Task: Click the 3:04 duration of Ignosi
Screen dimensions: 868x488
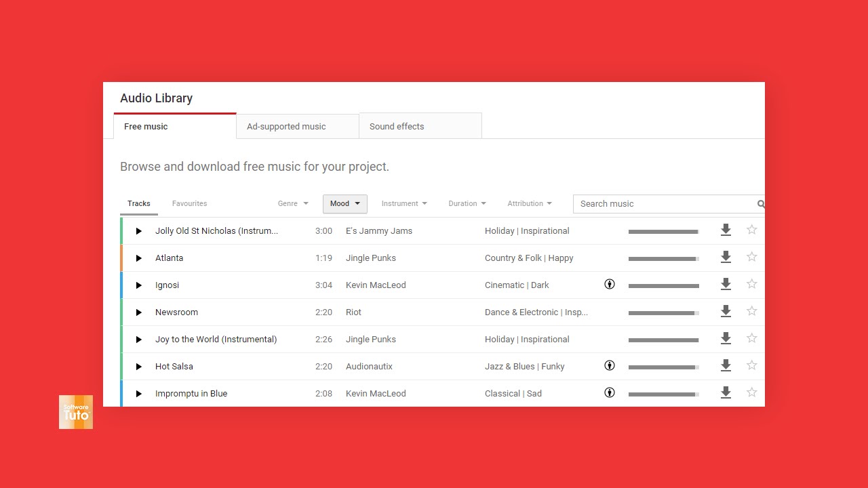Action: pyautogui.click(x=323, y=285)
